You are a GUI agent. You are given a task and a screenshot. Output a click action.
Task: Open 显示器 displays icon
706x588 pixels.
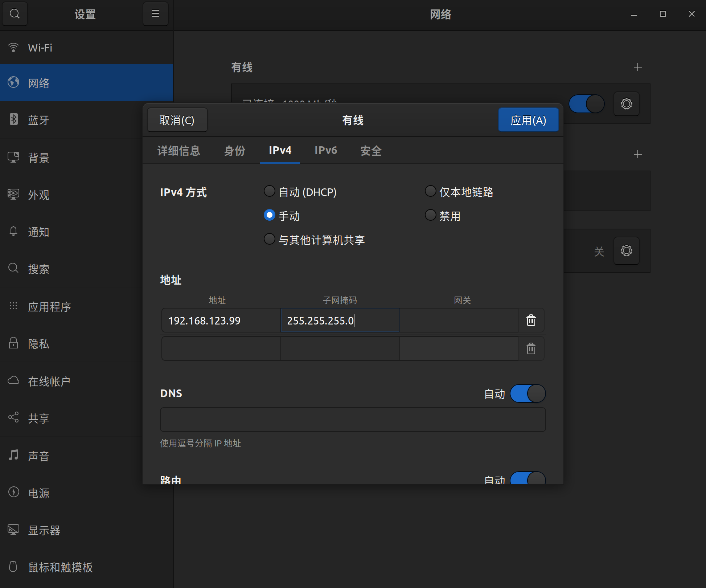pyautogui.click(x=13, y=530)
